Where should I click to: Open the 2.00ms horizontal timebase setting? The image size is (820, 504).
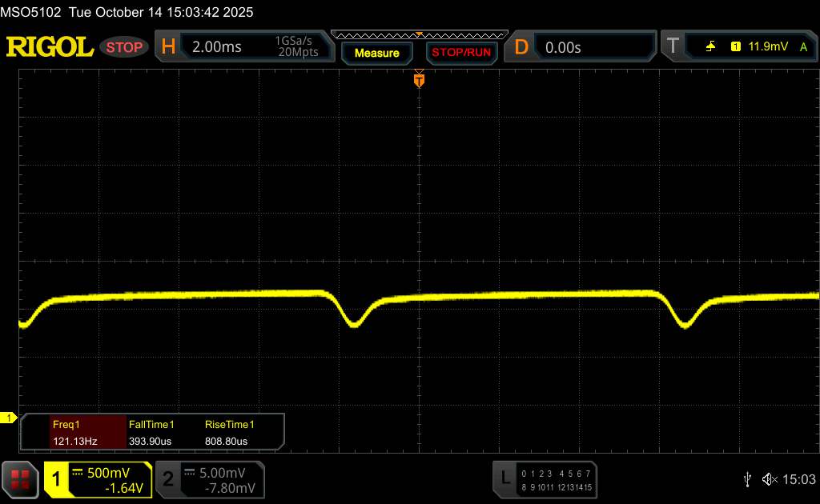(x=216, y=47)
